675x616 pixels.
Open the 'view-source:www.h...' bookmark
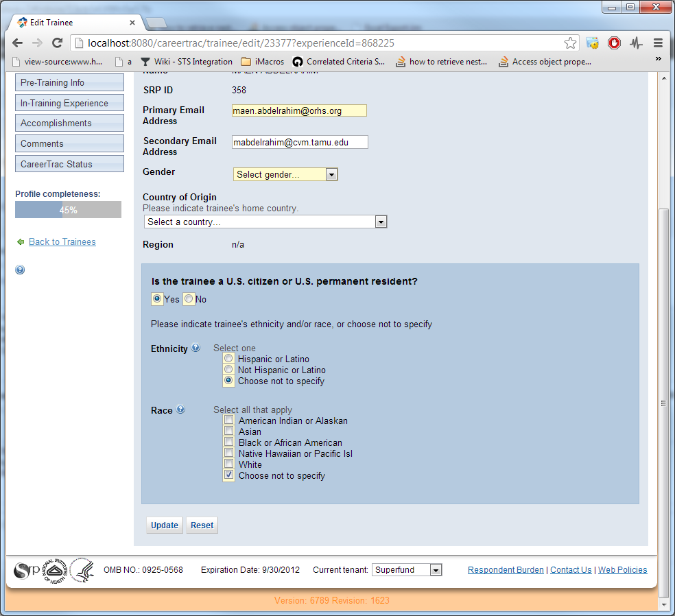[x=58, y=62]
